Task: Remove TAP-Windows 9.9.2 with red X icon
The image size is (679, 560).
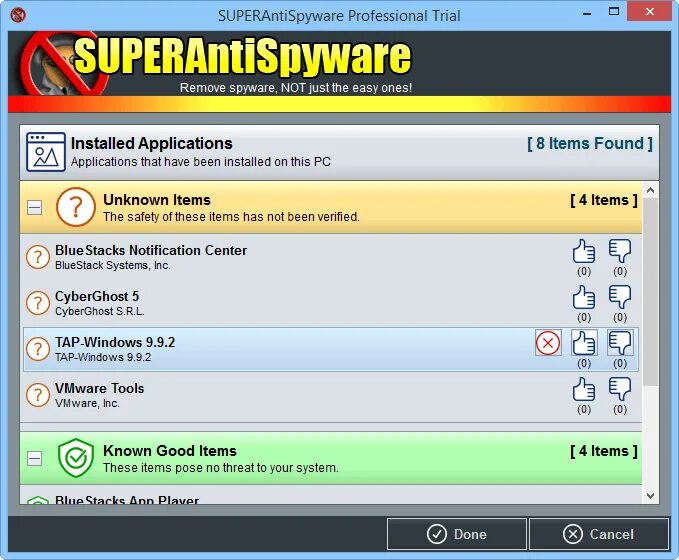Action: coord(548,343)
